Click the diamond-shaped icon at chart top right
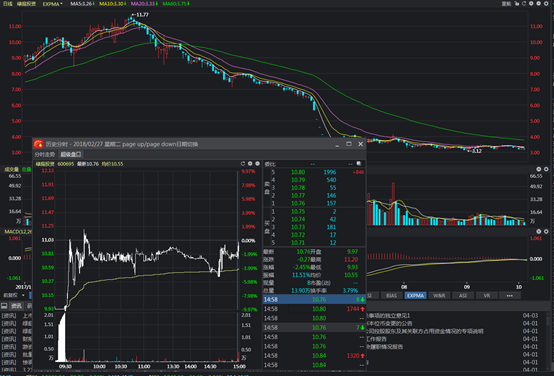 (x=546, y=4)
